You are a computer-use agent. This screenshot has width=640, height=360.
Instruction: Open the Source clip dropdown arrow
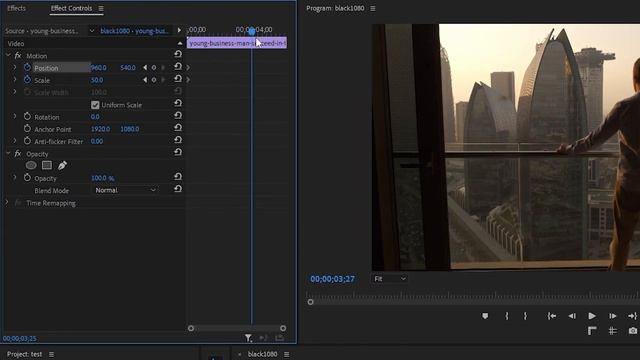92,31
